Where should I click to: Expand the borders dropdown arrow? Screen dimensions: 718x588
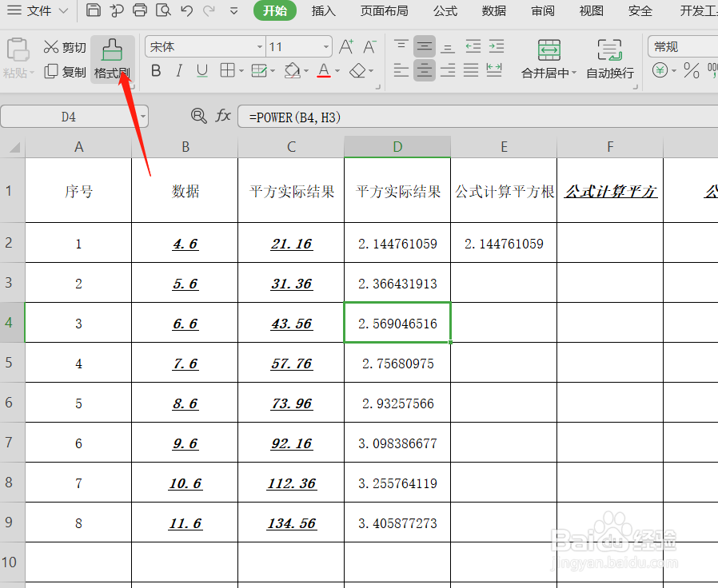(x=241, y=71)
